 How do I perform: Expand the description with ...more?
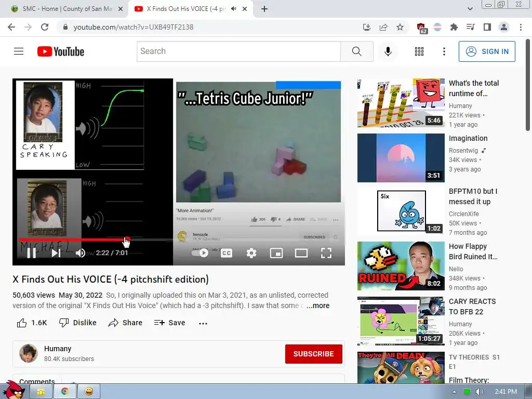pos(318,305)
